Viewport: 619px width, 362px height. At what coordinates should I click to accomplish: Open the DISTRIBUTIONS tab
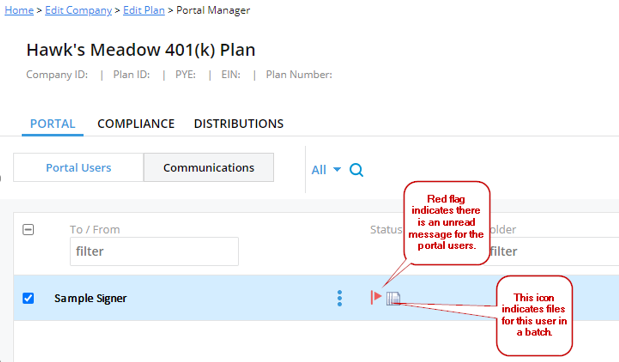click(x=238, y=124)
